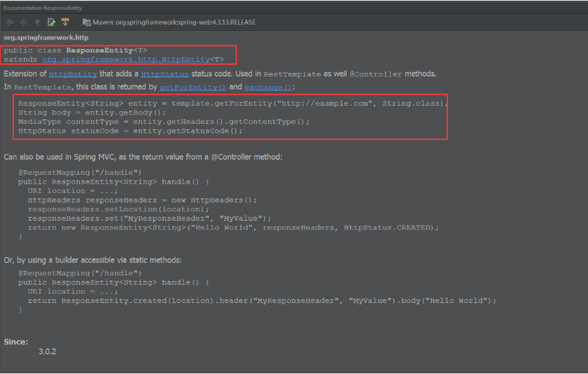Click the Maven library icon

click(87, 23)
